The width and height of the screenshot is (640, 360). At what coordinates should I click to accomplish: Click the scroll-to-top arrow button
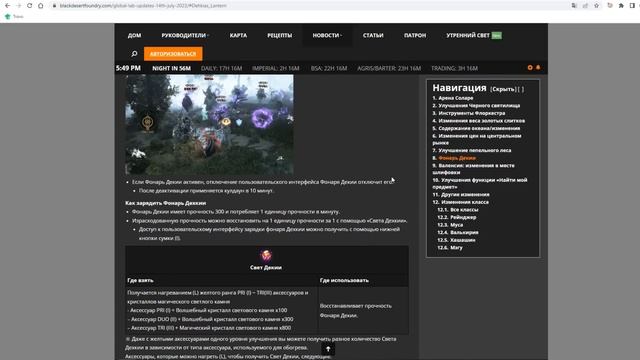[x=328, y=349]
